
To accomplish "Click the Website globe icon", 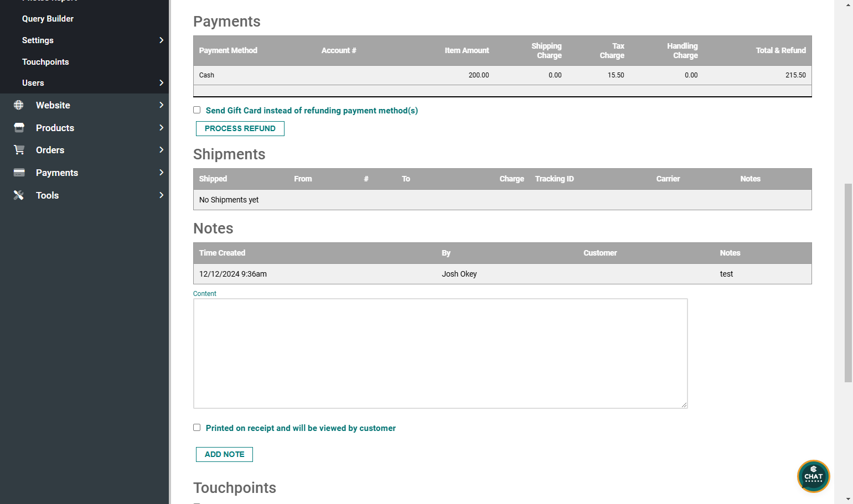I will (x=19, y=105).
